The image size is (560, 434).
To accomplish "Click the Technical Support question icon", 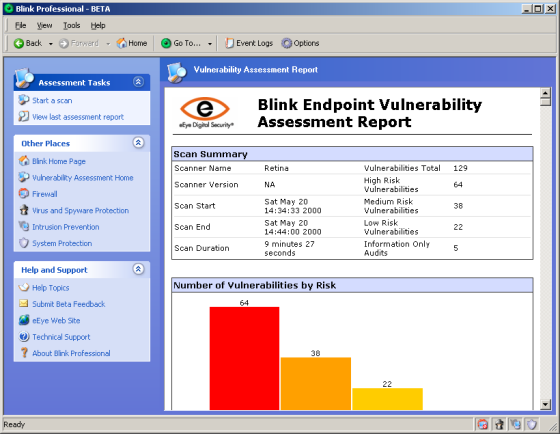I will [x=24, y=336].
